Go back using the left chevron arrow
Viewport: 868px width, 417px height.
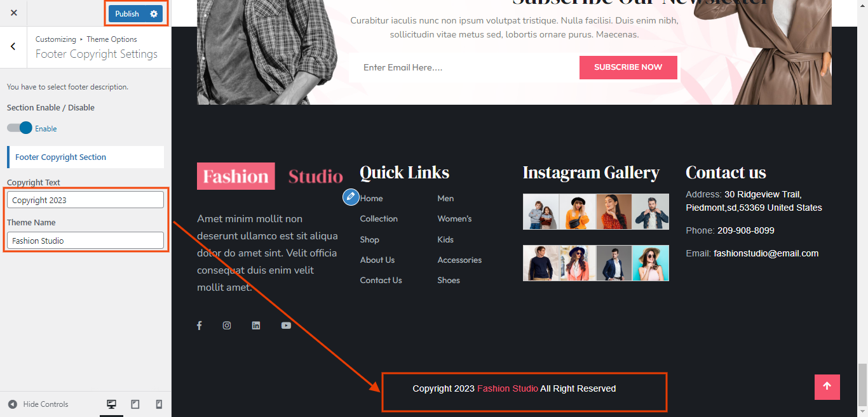pos(13,46)
